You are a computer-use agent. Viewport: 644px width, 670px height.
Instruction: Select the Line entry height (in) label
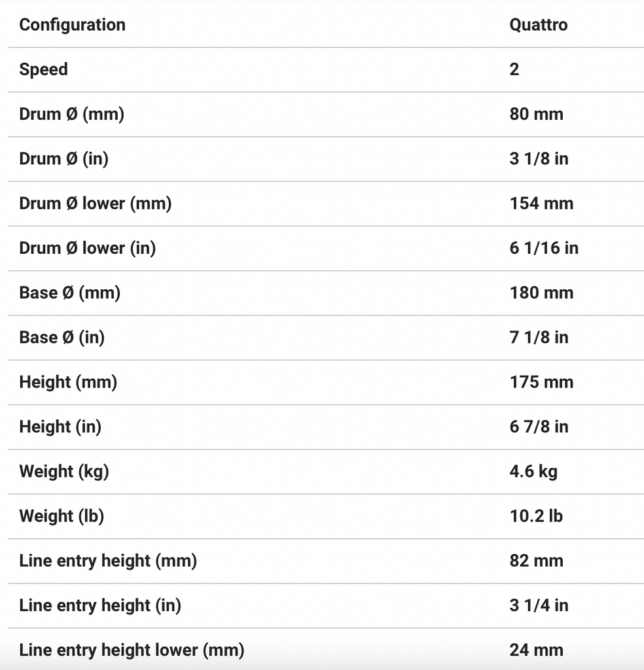click(x=100, y=605)
